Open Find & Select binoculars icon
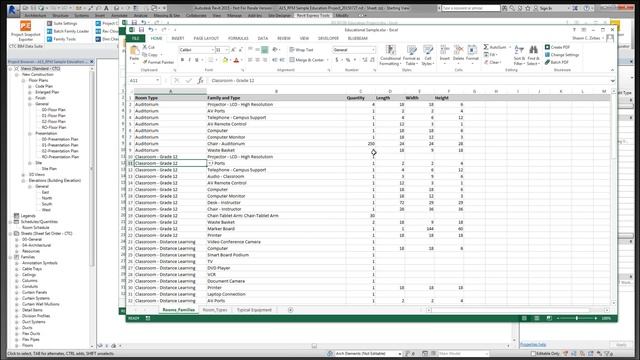Screen dimensions: 640x360 533,55
